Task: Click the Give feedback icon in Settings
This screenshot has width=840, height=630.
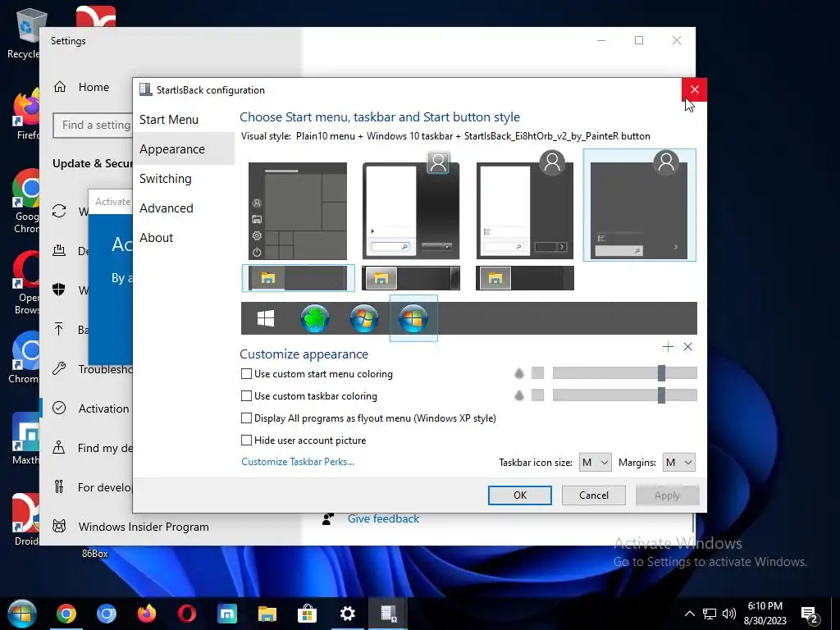Action: pos(328,518)
